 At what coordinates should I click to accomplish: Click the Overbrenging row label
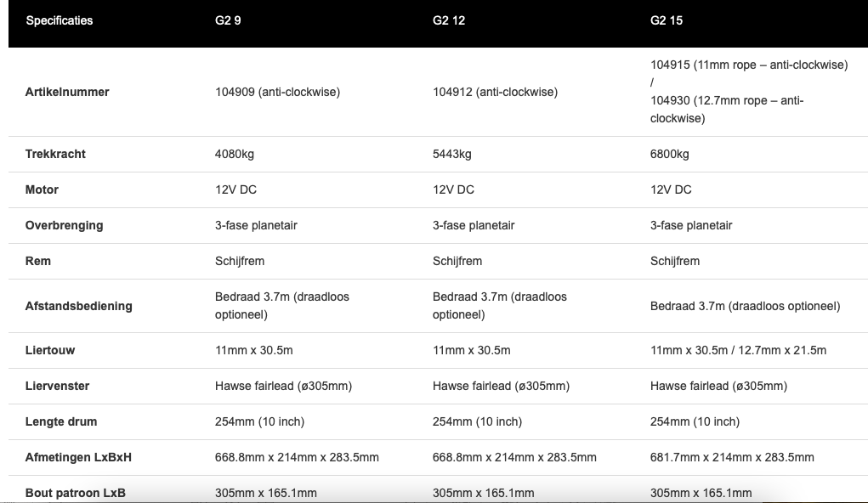(64, 225)
